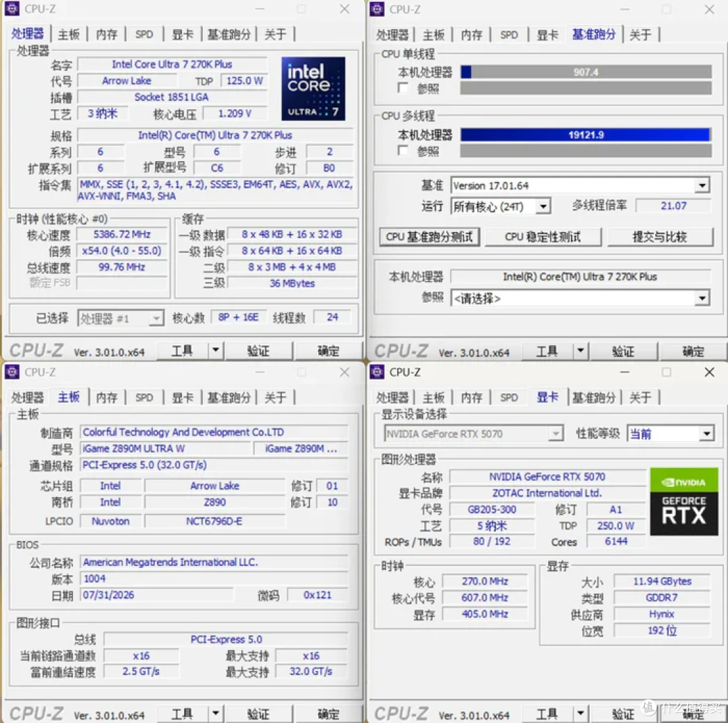728x723 pixels.
Task: Click the single-thread score bar showing 907.4
Action: 586,72
